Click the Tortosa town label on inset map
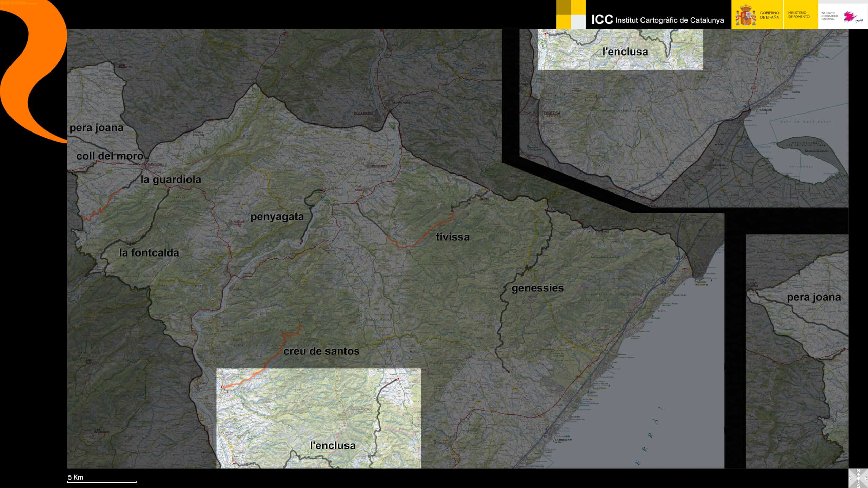This screenshot has height=488, width=868. [x=552, y=113]
